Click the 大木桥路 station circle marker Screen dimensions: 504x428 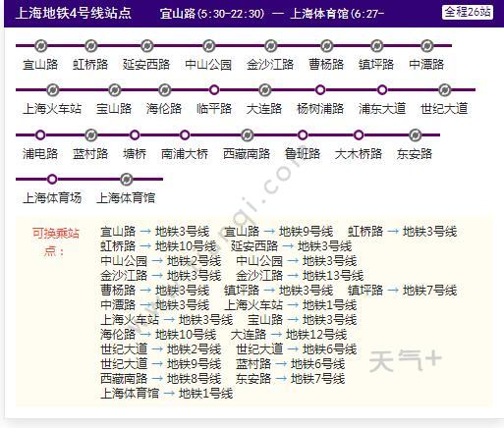click(x=359, y=134)
